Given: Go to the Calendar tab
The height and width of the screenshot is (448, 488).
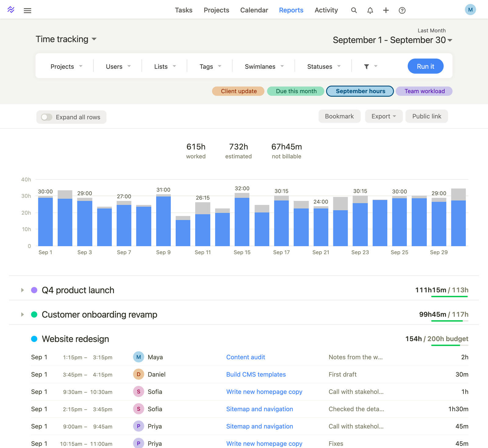Looking at the screenshot, I should click(254, 10).
